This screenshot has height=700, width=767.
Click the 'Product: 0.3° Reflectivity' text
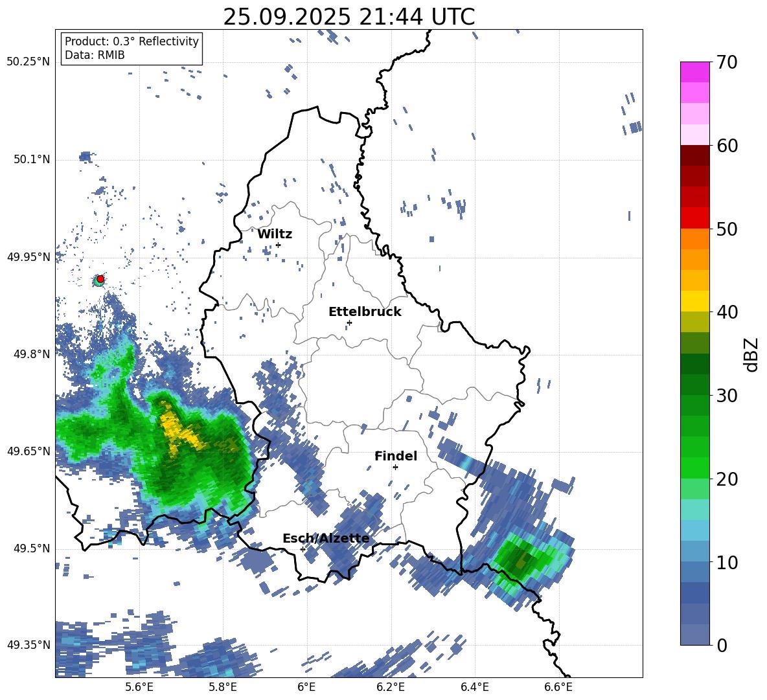(132, 41)
